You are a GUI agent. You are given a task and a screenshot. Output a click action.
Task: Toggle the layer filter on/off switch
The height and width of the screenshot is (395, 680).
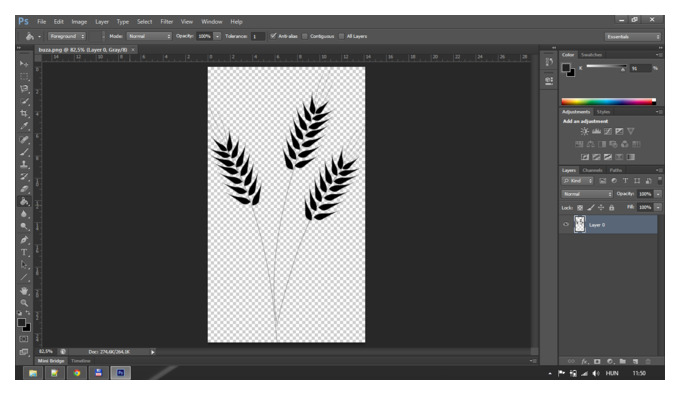pos(660,180)
